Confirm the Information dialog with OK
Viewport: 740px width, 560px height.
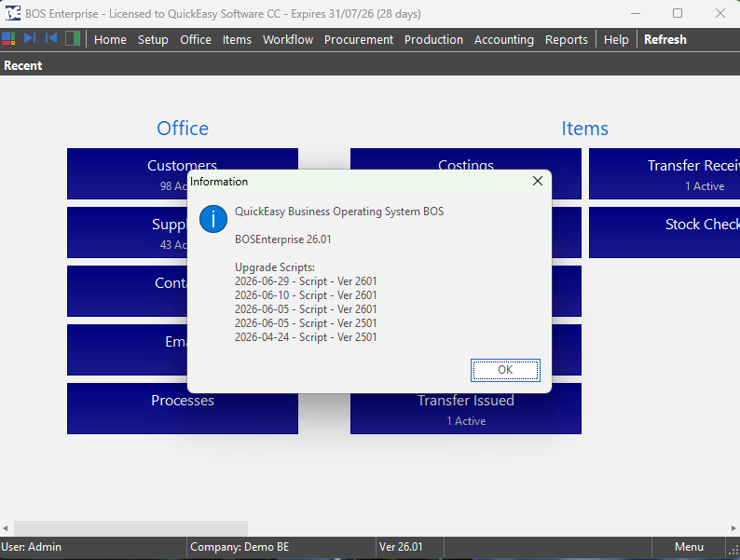coord(505,370)
